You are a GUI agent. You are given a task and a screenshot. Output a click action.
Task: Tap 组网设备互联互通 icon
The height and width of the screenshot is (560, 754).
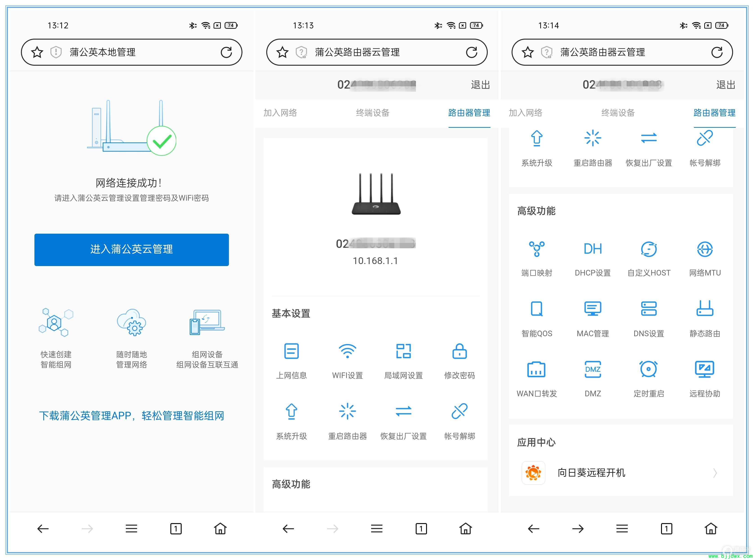(207, 322)
